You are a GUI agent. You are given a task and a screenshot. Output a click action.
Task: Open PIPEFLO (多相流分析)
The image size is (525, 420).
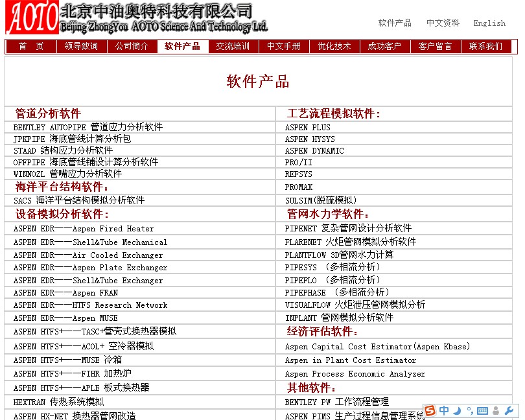[332, 280]
